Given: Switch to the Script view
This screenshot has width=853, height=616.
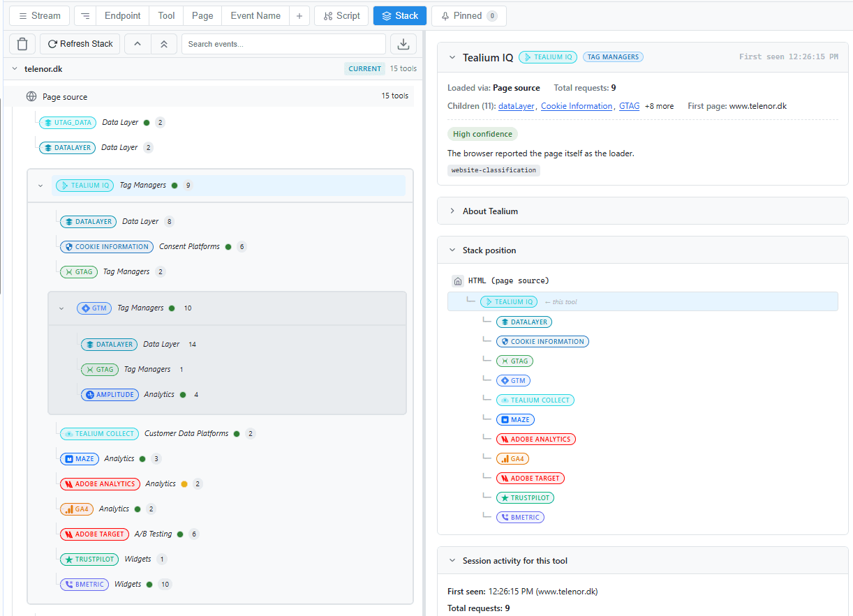Looking at the screenshot, I should (342, 15).
